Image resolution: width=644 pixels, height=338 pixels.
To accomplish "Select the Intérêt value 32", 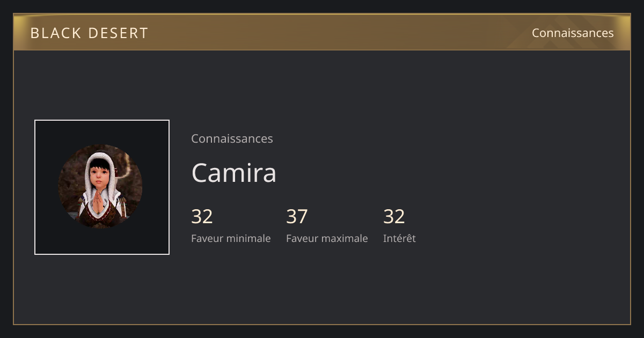I will click(394, 216).
